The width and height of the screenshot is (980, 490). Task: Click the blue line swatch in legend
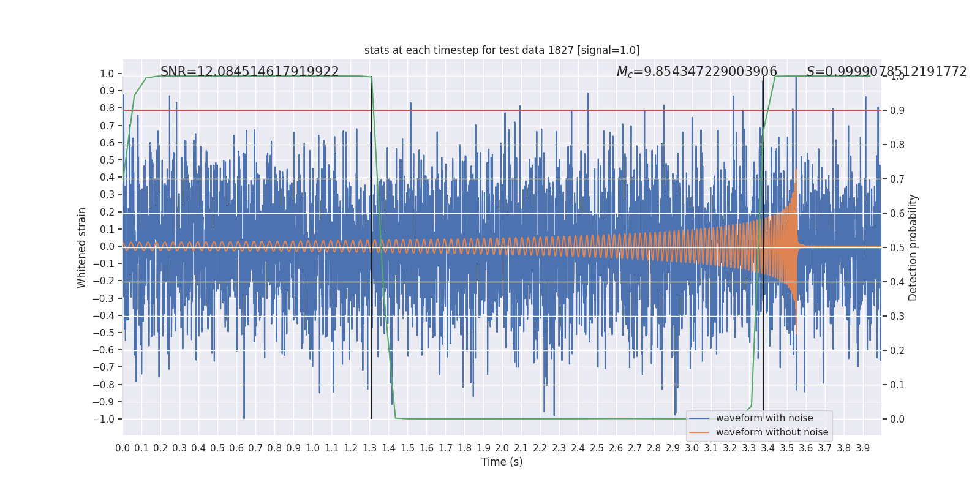point(699,418)
